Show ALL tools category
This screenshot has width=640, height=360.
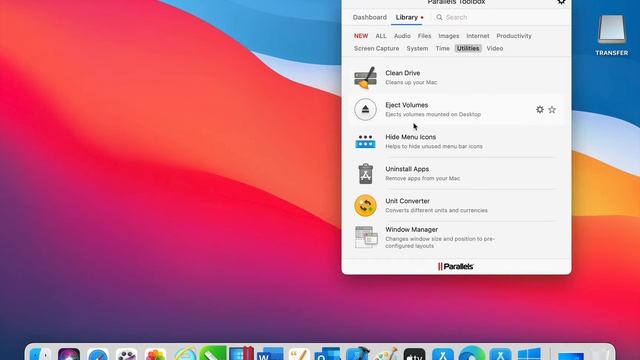[x=381, y=36]
